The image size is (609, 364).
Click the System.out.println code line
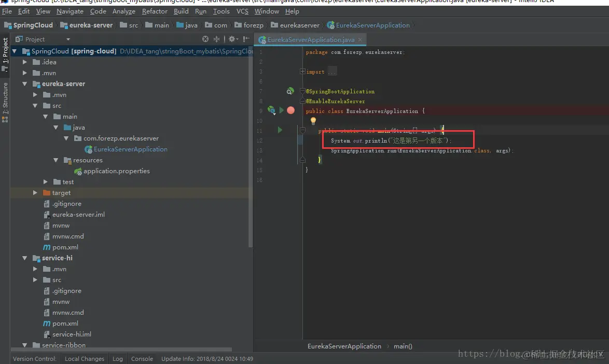(x=391, y=141)
